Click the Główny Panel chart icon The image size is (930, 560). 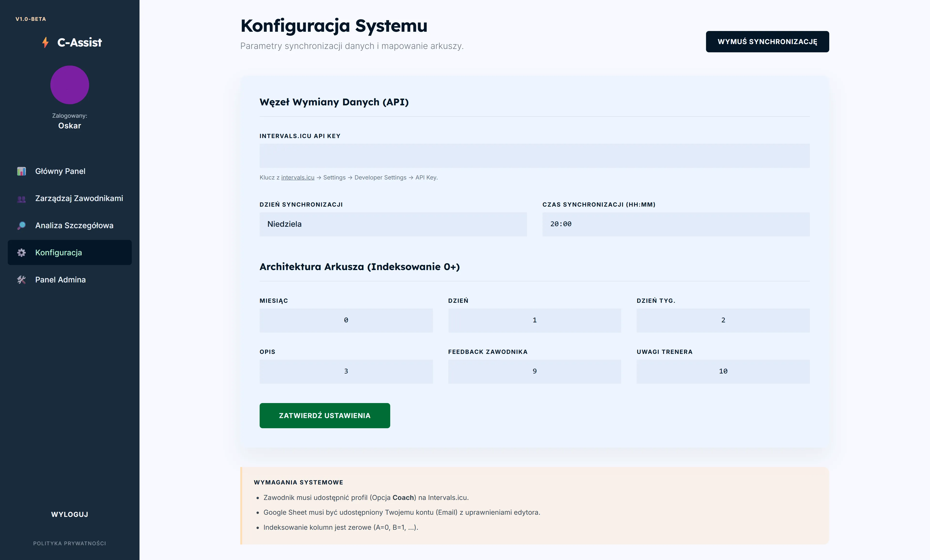pyautogui.click(x=22, y=171)
